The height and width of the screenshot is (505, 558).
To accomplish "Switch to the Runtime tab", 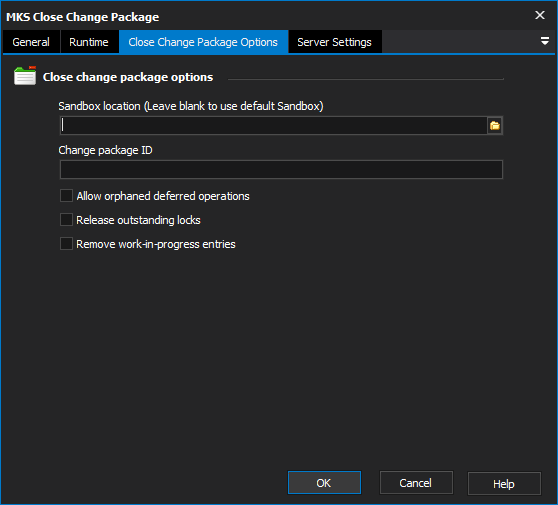I will click(x=89, y=42).
